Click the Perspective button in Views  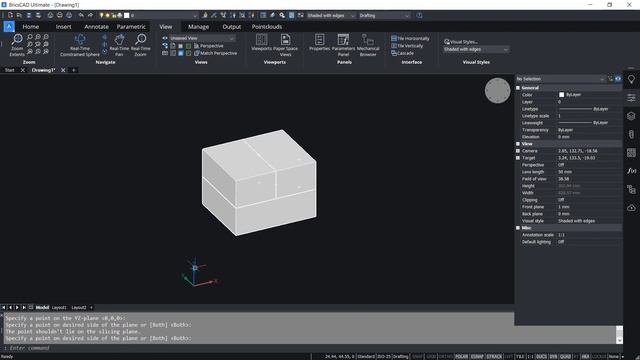tap(209, 46)
